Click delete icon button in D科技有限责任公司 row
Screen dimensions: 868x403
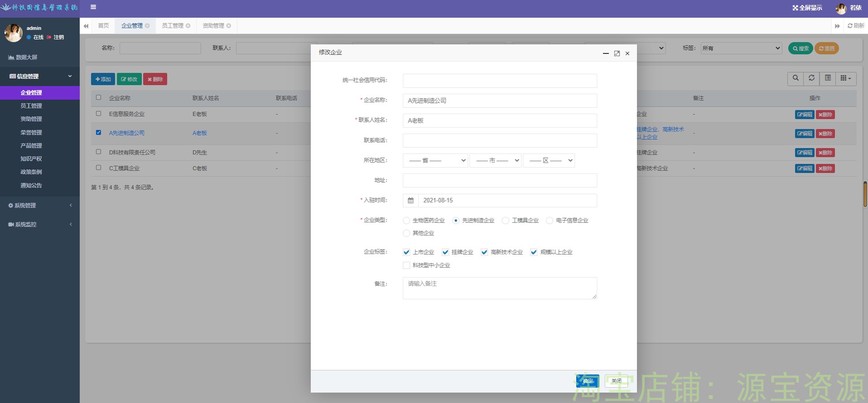pyautogui.click(x=825, y=153)
